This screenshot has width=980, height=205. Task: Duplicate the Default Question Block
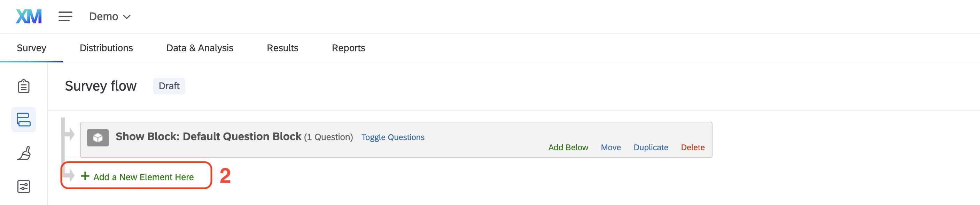[650, 147]
